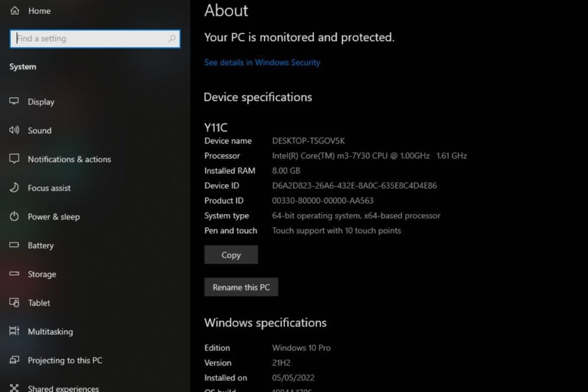Select device name DESKTOP-TSGOV5K
588x392 pixels.
tap(308, 141)
